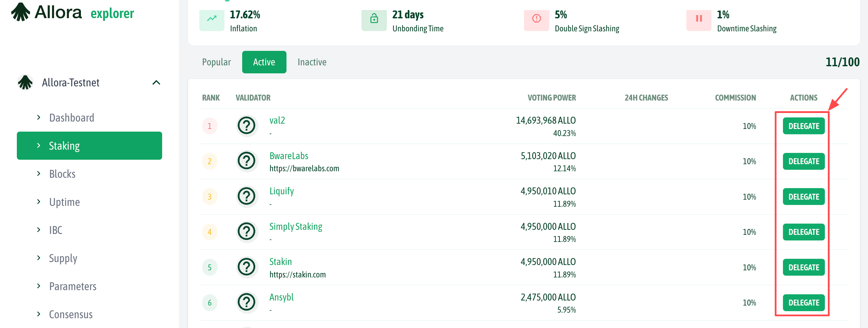Viewport: 868px width, 328px height.
Task: Click the Allora-Testnet network logo icon
Action: coord(25,83)
